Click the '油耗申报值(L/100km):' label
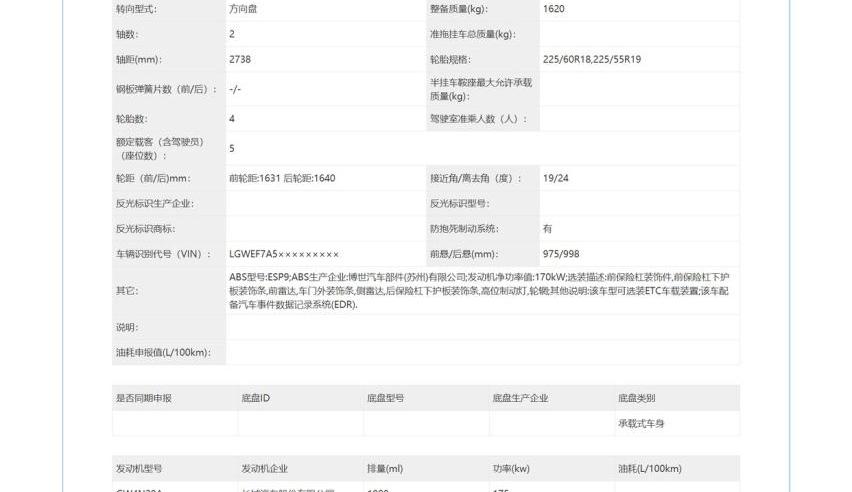This screenshot has height=492, width=852. click(163, 353)
